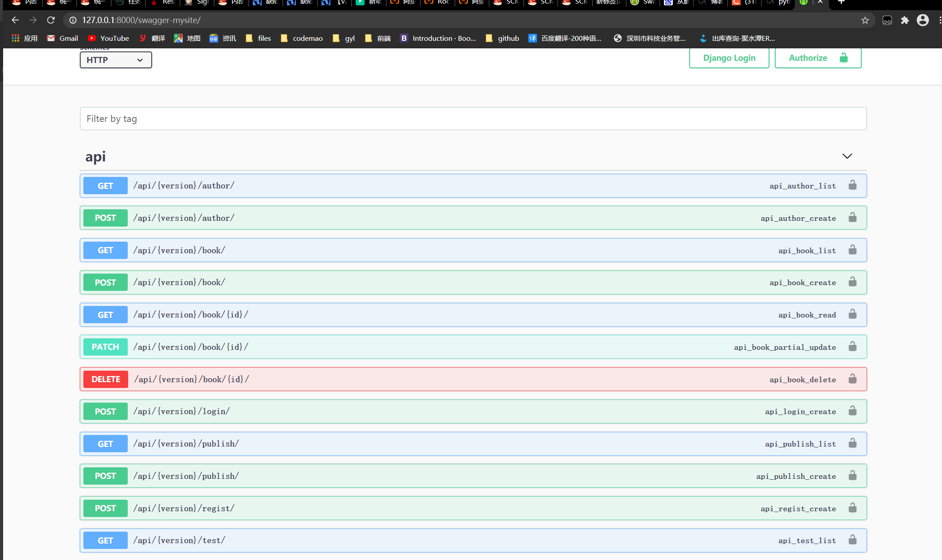The width and height of the screenshot is (942, 560).
Task: Reload the Swagger page
Action: click(x=51, y=20)
